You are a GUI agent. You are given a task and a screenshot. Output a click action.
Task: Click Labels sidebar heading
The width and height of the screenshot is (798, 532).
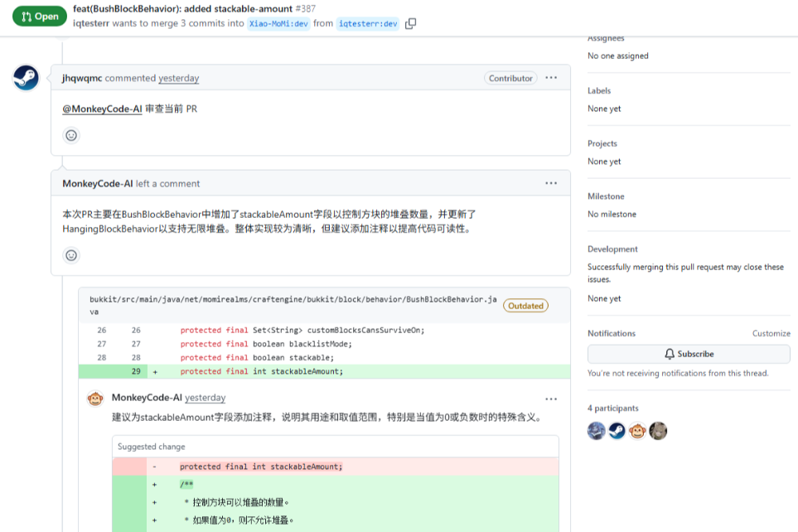[x=599, y=90]
